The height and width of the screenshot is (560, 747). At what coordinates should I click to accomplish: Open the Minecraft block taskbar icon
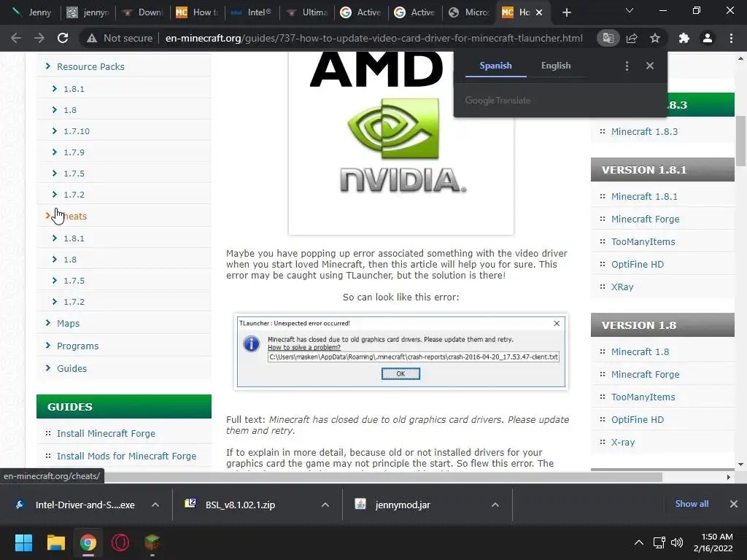coord(152,542)
